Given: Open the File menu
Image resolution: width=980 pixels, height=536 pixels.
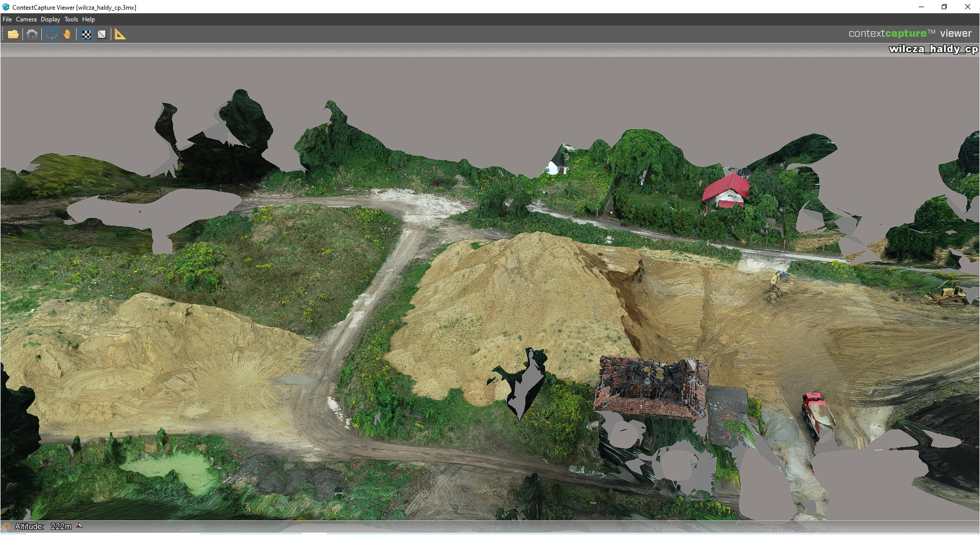Looking at the screenshot, I should [7, 19].
